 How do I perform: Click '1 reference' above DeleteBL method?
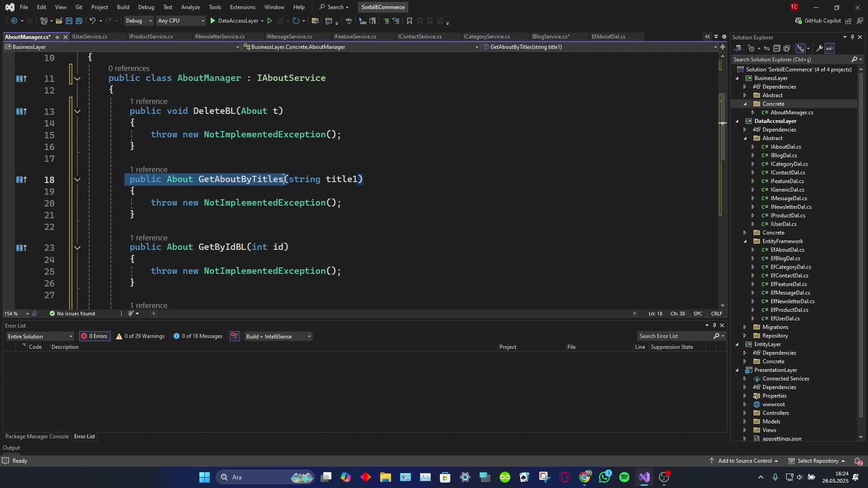148,102
